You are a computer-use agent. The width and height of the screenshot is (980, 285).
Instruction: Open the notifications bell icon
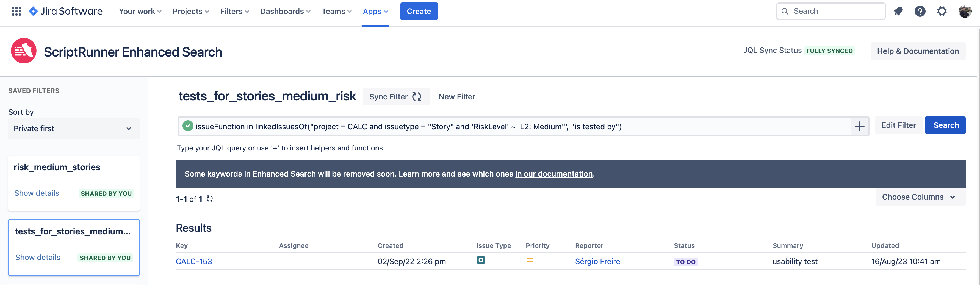(x=898, y=12)
